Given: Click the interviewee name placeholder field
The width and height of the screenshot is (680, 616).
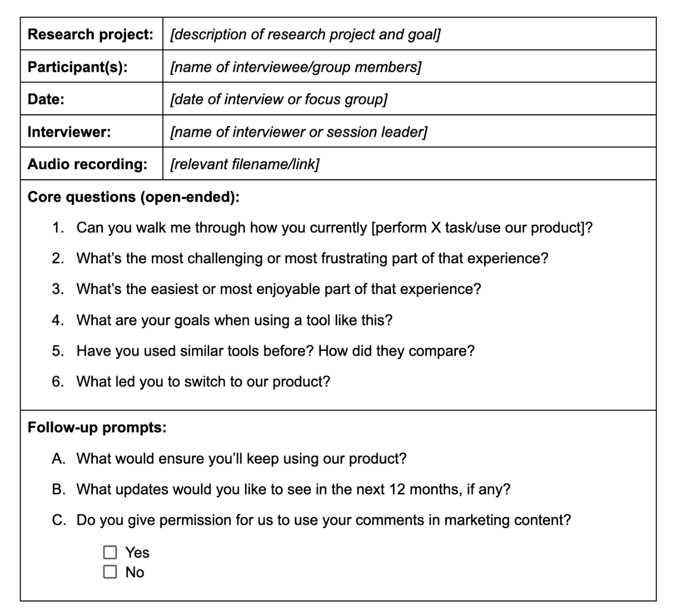Looking at the screenshot, I should tap(296, 67).
